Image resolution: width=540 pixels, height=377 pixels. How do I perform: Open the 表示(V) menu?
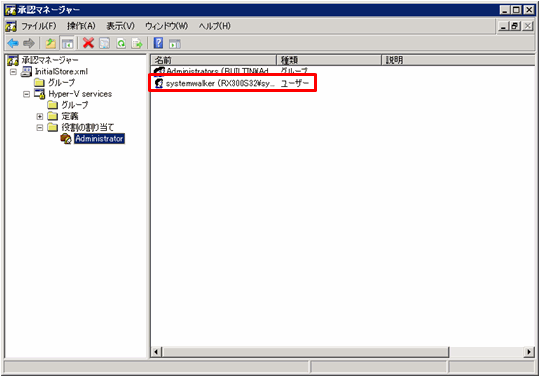(120, 26)
